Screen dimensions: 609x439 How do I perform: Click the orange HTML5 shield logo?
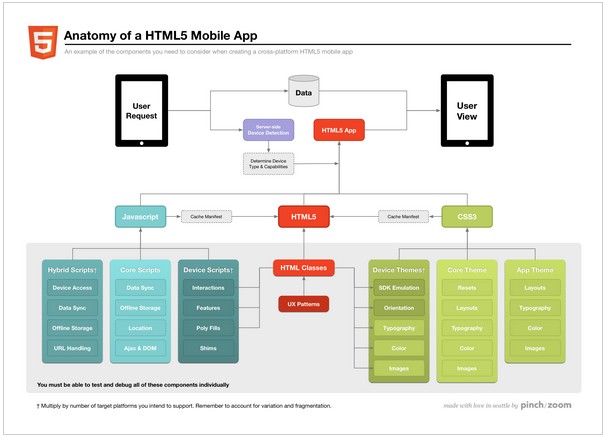42,41
